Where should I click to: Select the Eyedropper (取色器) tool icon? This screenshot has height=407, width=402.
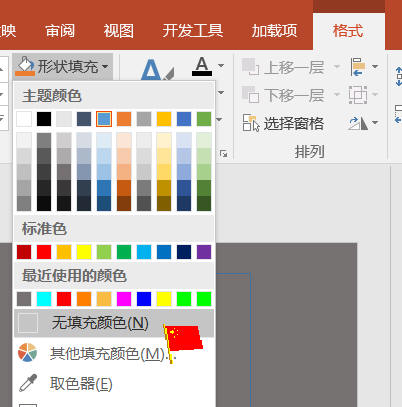pyautogui.click(x=28, y=383)
